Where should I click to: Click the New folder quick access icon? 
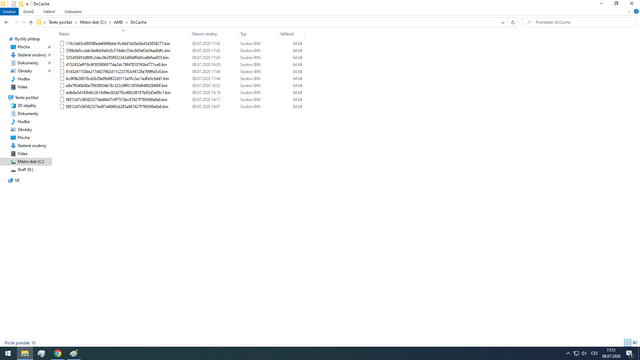click(21, 4)
